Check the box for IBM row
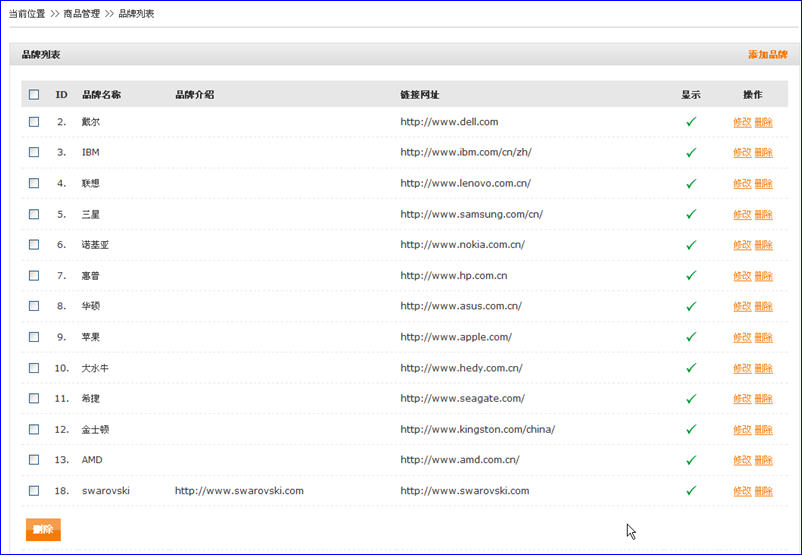Image resolution: width=802 pixels, height=555 pixels. pos(34,152)
